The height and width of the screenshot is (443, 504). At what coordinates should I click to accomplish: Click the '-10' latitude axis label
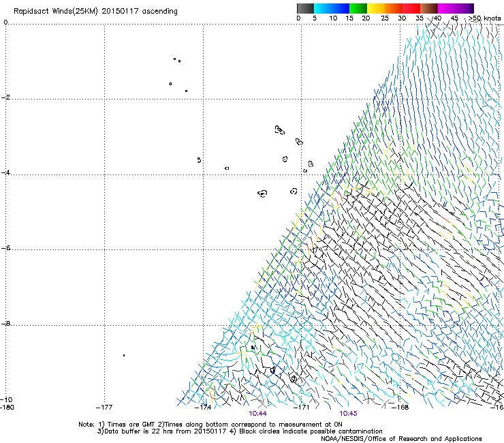coord(6,399)
